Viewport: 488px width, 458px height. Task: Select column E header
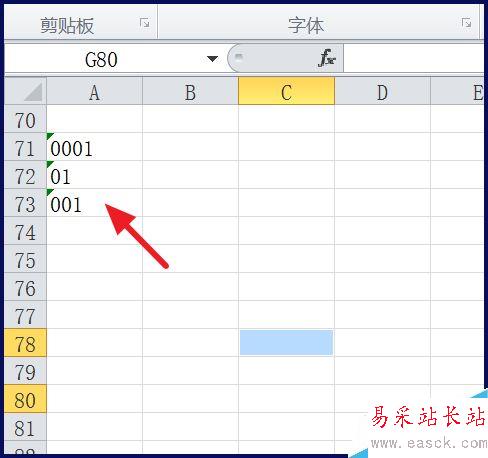(457, 91)
